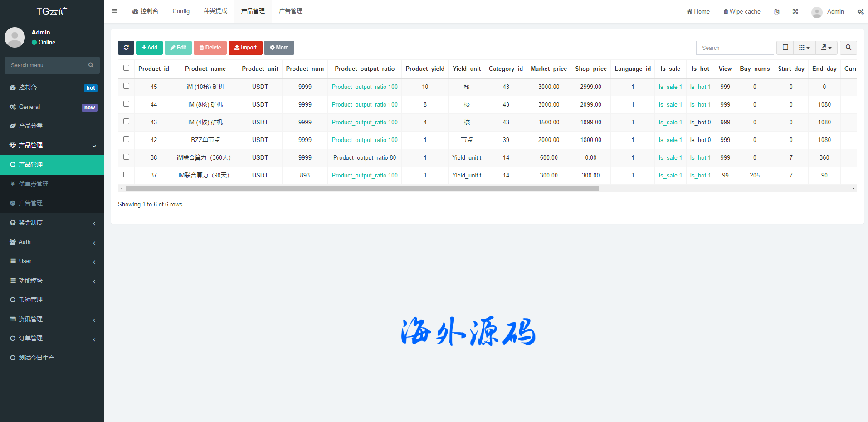Switch to the Config top tab
The width and height of the screenshot is (868, 422).
[x=181, y=11]
